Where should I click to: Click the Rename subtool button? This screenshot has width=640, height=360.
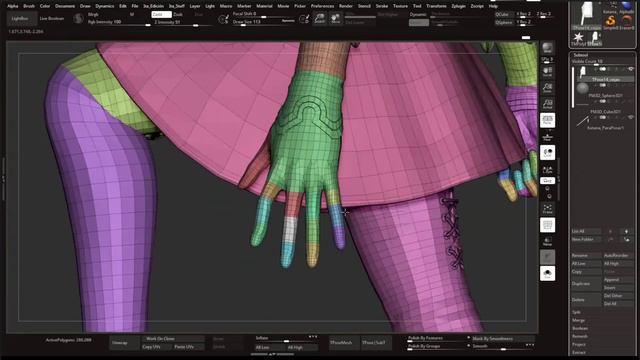click(586, 256)
